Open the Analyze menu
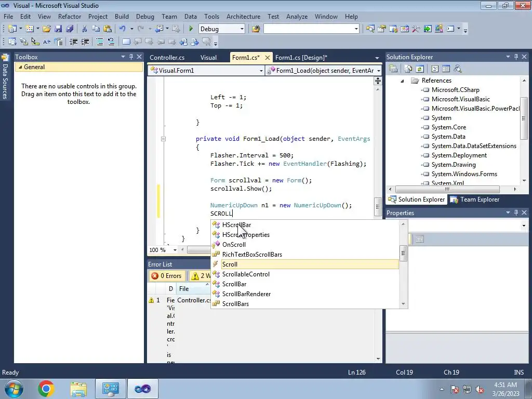The image size is (532, 399). pyautogui.click(x=297, y=16)
